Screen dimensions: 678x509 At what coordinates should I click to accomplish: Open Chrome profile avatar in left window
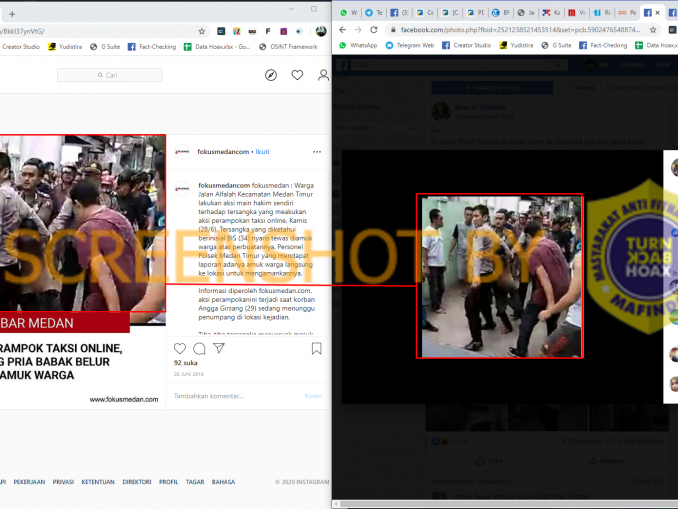click(321, 31)
